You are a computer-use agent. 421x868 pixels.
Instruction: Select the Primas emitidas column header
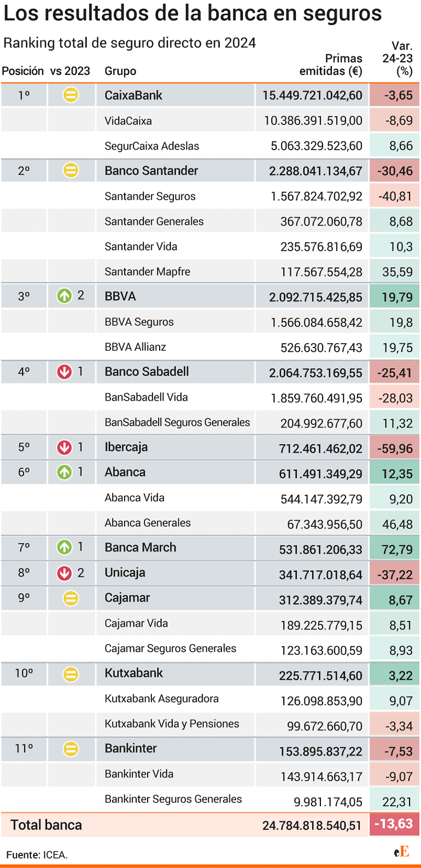point(331,64)
